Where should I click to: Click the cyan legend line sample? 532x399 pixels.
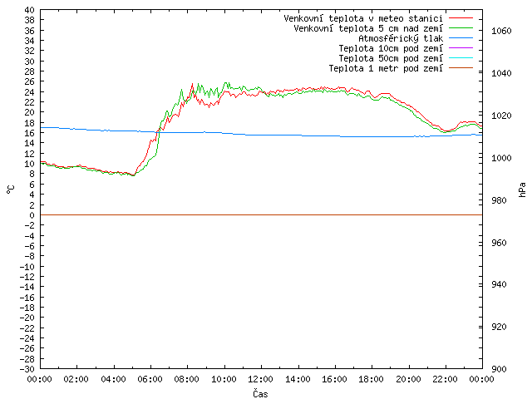(461, 58)
